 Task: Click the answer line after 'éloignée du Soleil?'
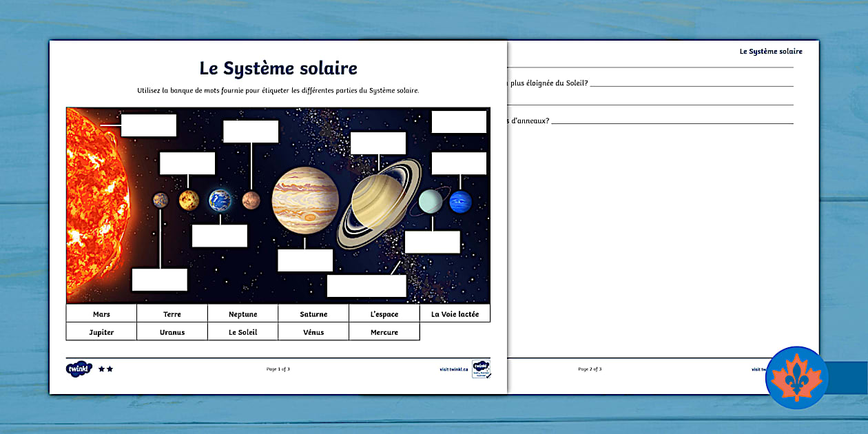[691, 84]
